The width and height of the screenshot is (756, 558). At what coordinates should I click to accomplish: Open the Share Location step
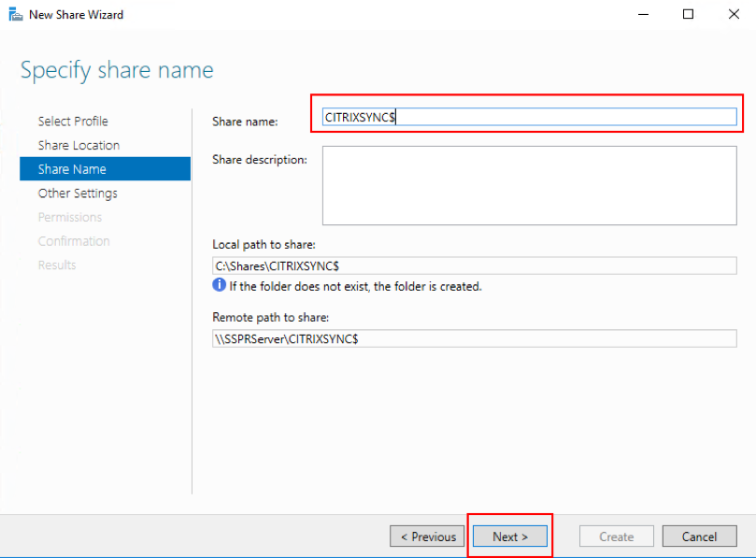click(78, 145)
